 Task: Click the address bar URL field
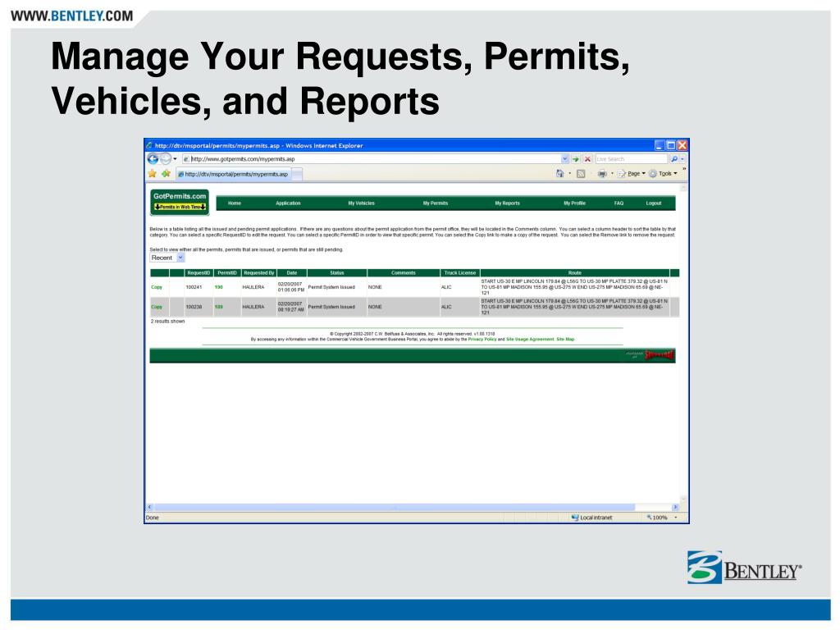pyautogui.click(x=372, y=159)
